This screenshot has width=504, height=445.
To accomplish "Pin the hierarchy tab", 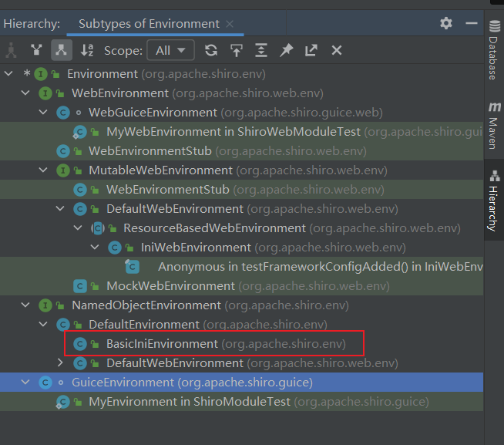I will coord(286,50).
